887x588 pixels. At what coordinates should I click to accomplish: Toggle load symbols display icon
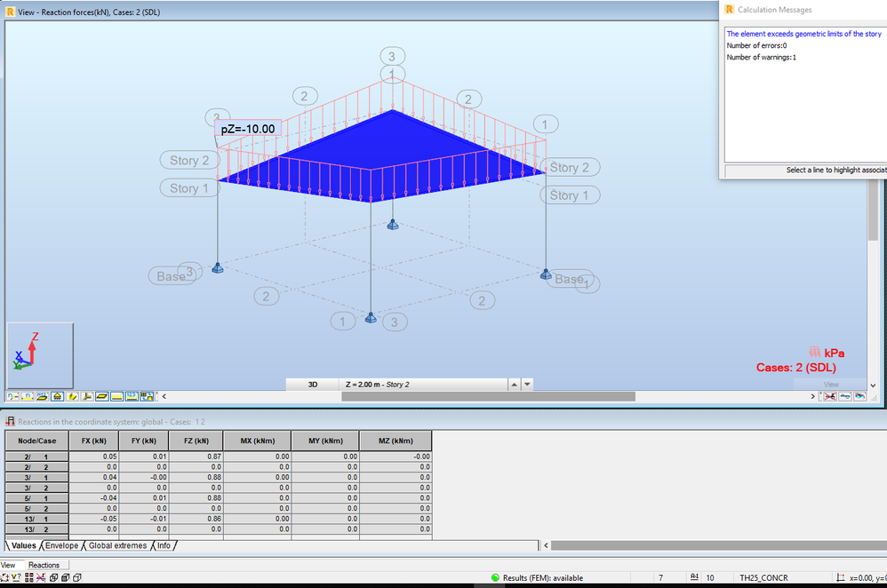coord(116,396)
